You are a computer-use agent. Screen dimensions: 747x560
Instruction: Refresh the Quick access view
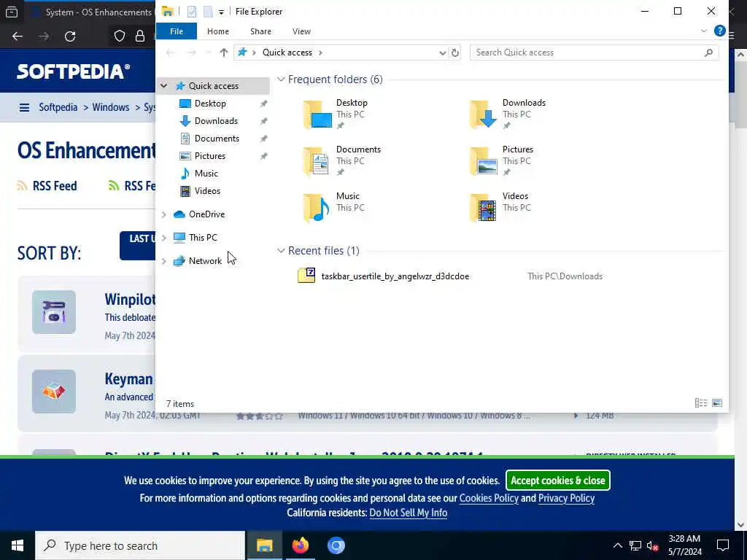coord(455,52)
